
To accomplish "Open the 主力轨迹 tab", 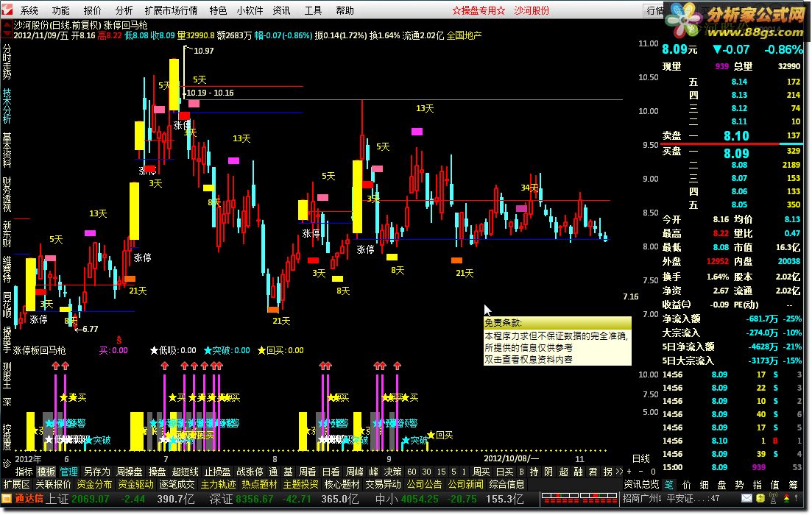I will pos(218,484).
